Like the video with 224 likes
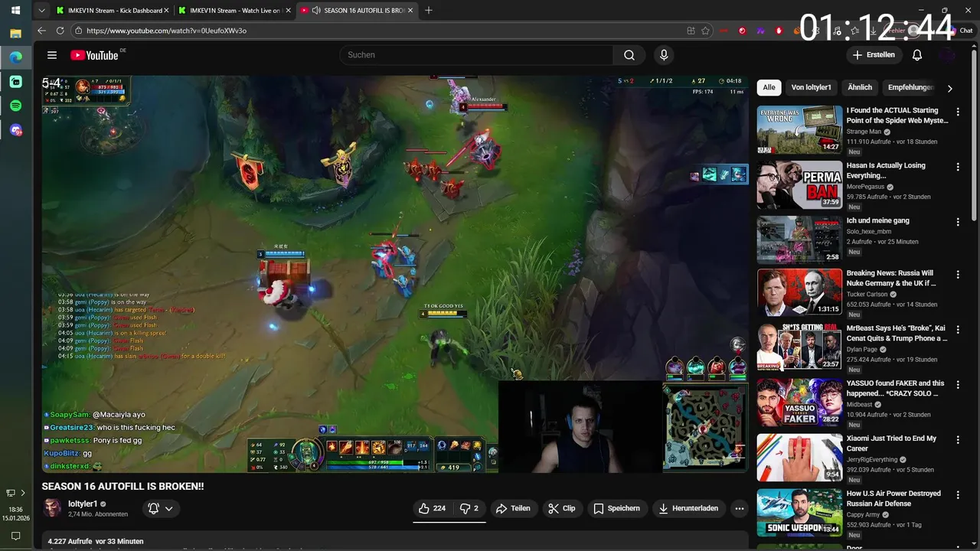The height and width of the screenshot is (551, 980). point(432,508)
